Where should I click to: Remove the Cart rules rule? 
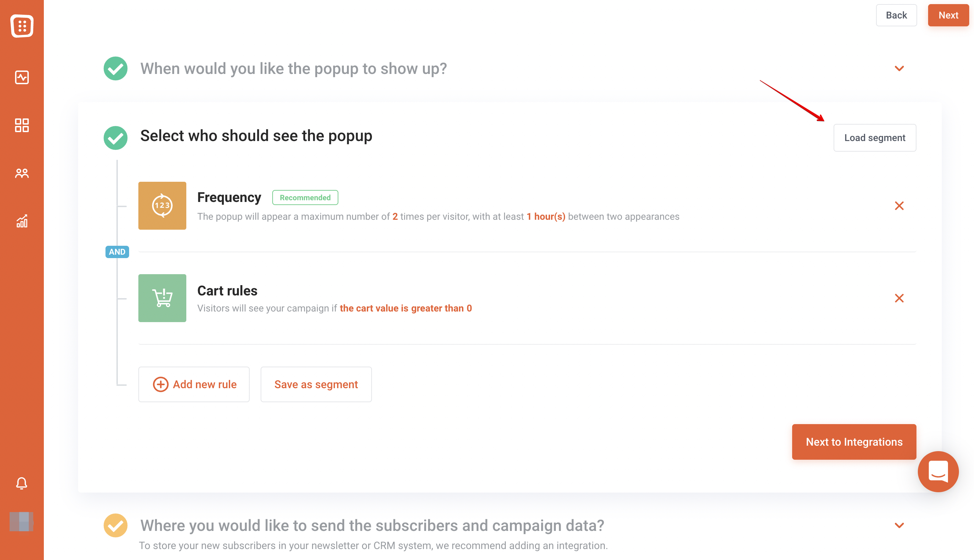click(899, 298)
